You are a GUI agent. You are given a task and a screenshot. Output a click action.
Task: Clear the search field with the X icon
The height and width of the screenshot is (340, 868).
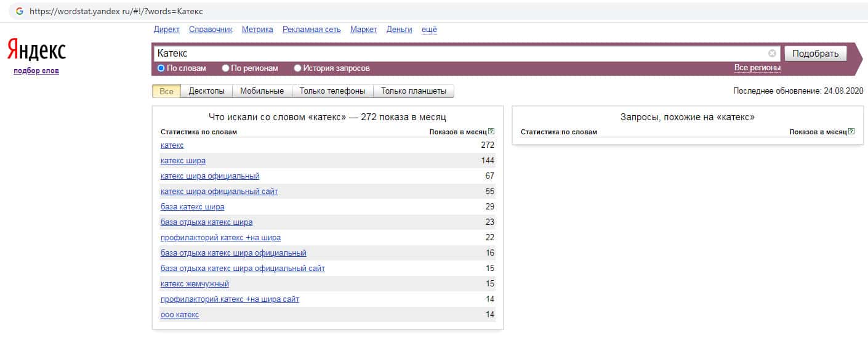coord(772,54)
